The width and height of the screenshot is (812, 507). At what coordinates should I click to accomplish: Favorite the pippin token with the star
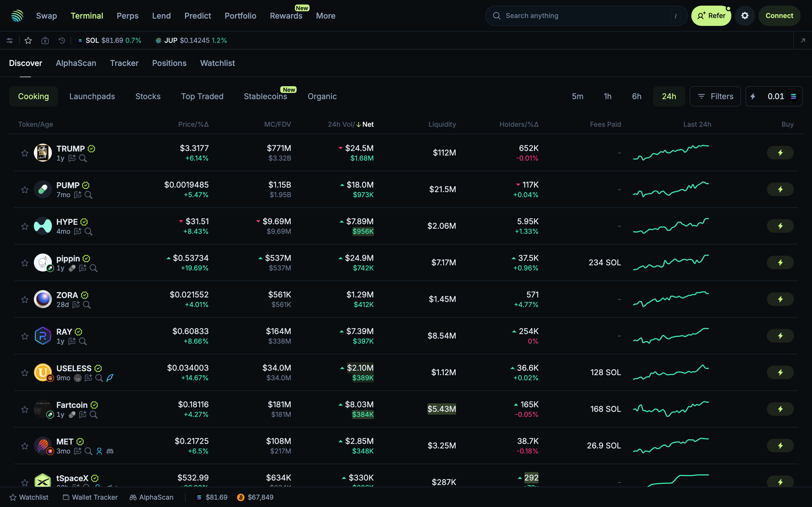coord(24,263)
